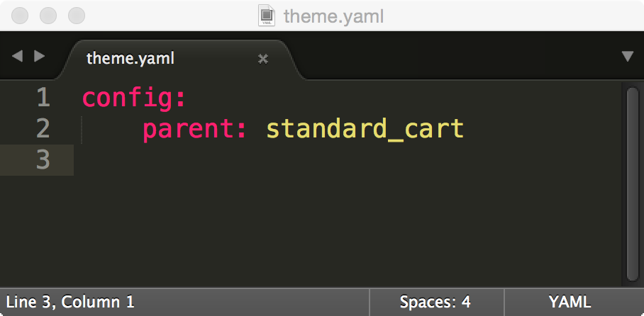Viewport: 644px width, 316px height.
Task: Click the previous tab left arrow
Action: [17, 56]
